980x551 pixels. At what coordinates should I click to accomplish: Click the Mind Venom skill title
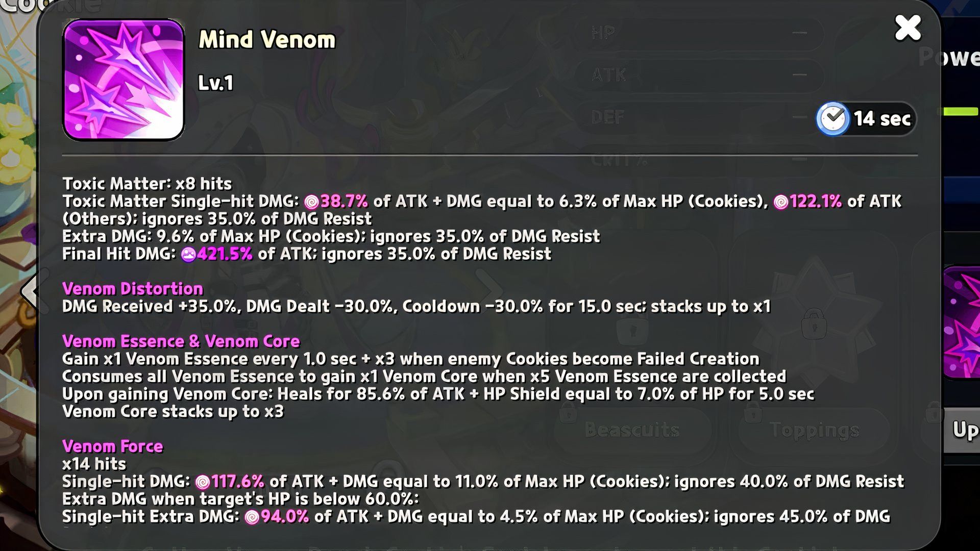point(267,40)
